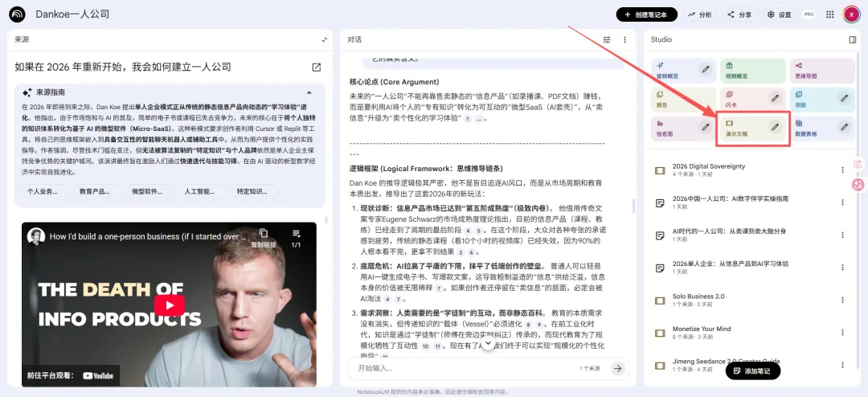
Task: Edit the 数据表格 card settings pencil
Action: (844, 127)
